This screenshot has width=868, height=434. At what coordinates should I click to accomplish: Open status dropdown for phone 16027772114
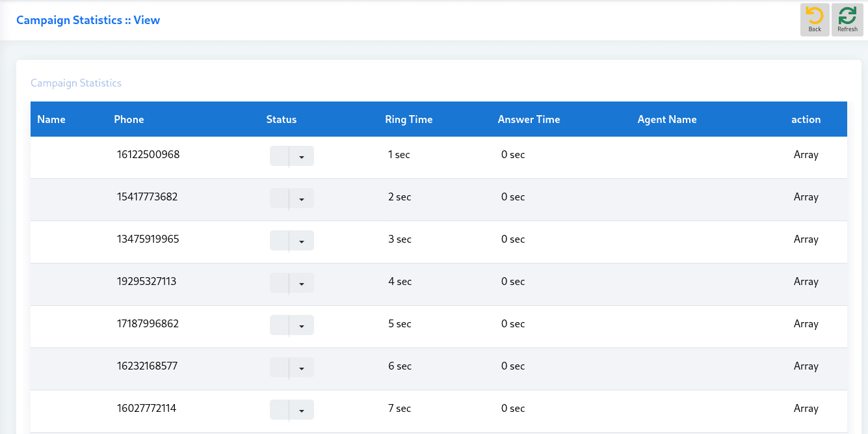tap(301, 410)
